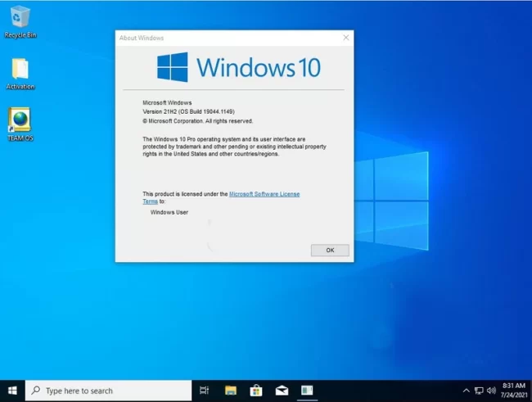The image size is (532, 402).
Task: Expand the hidden system tray icons
Action: point(467,391)
